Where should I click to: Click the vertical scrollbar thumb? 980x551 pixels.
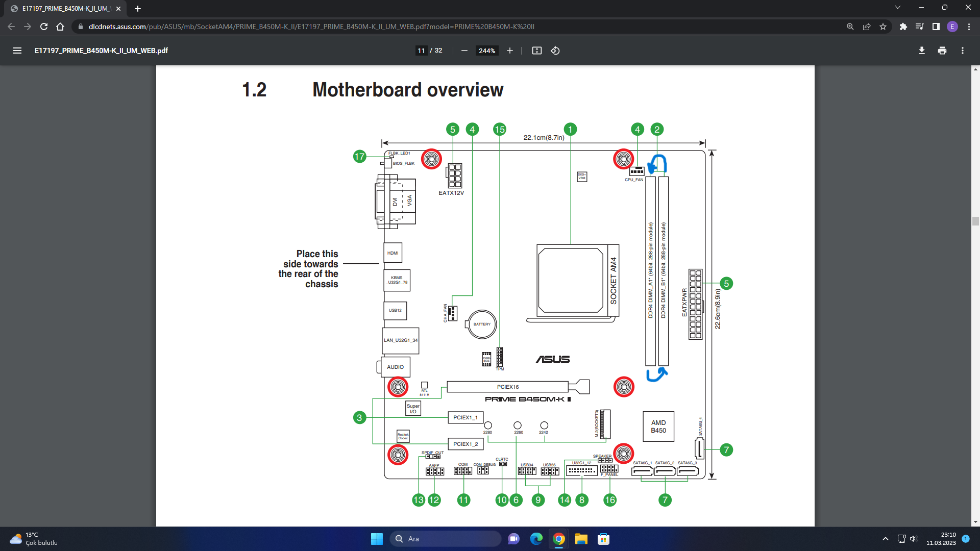(975, 221)
